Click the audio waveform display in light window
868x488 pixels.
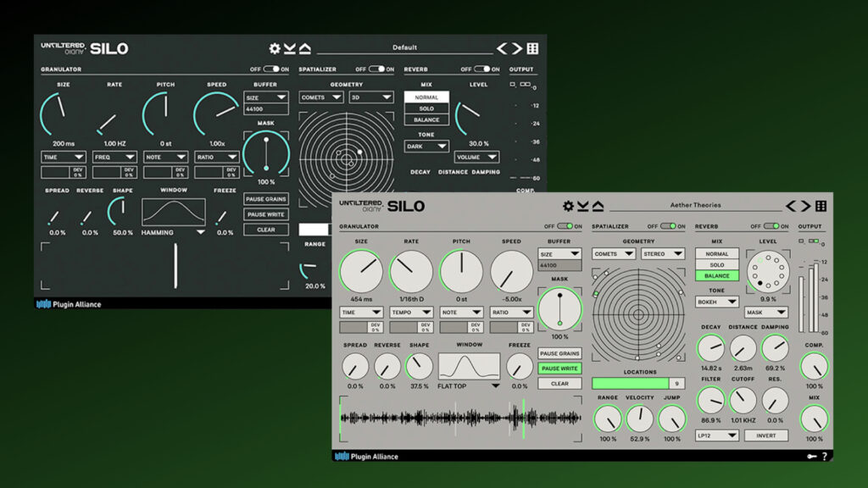coord(460,419)
